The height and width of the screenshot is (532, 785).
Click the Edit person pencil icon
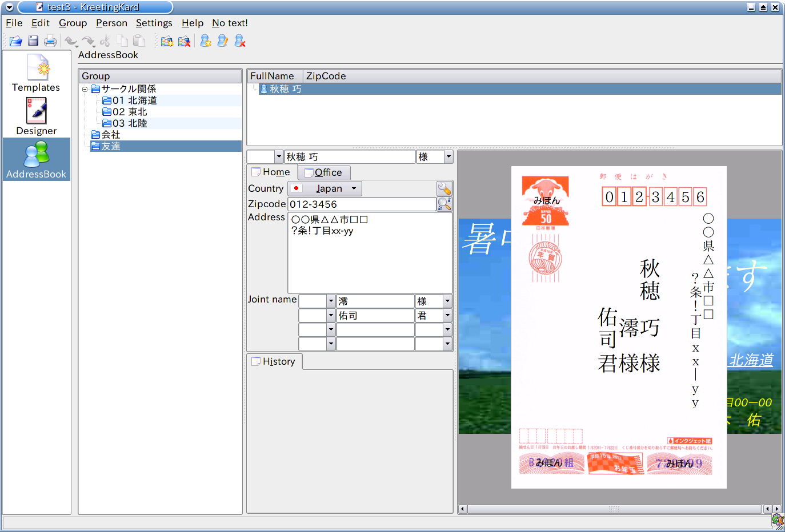coord(223,41)
